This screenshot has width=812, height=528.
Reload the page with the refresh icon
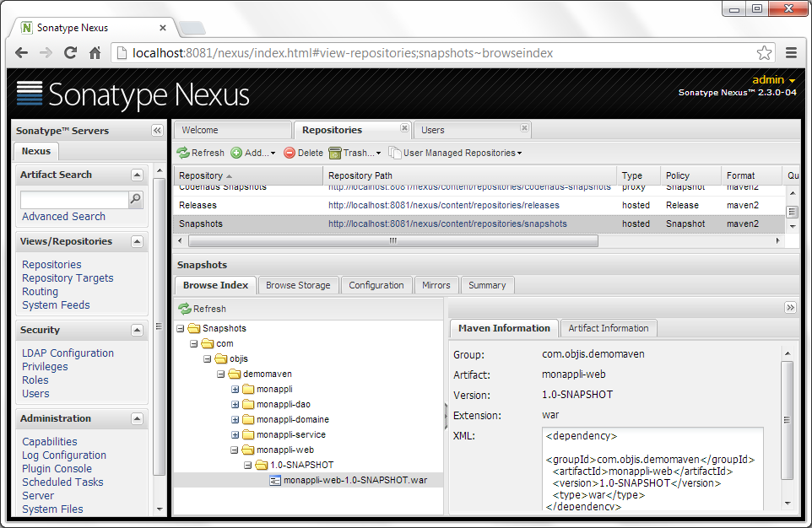pyautogui.click(x=70, y=53)
